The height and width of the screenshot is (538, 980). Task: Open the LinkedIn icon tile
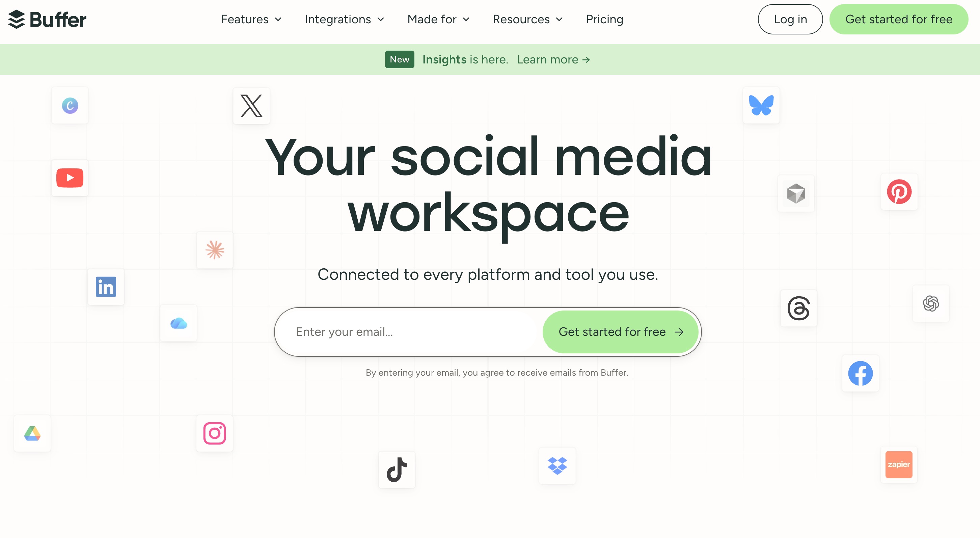coord(106,287)
